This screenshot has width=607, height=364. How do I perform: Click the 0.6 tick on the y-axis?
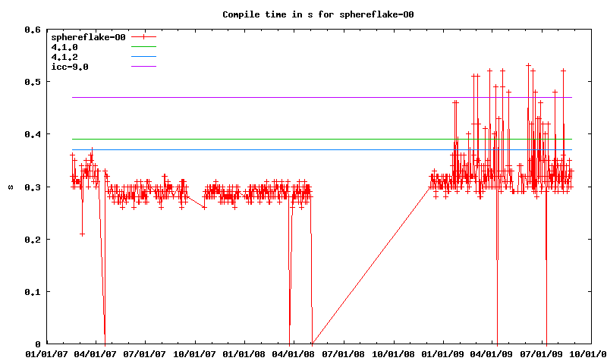tap(32, 30)
